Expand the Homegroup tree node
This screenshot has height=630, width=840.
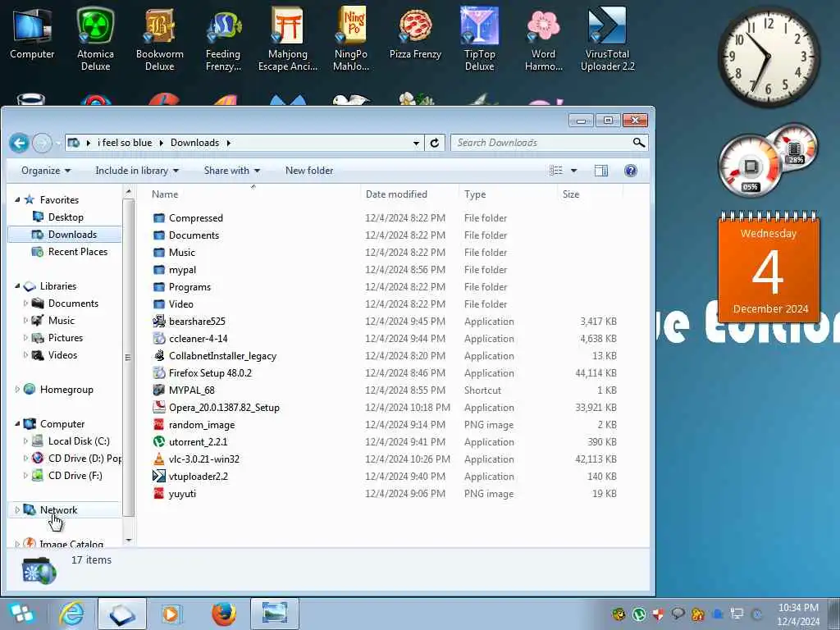[17, 390]
